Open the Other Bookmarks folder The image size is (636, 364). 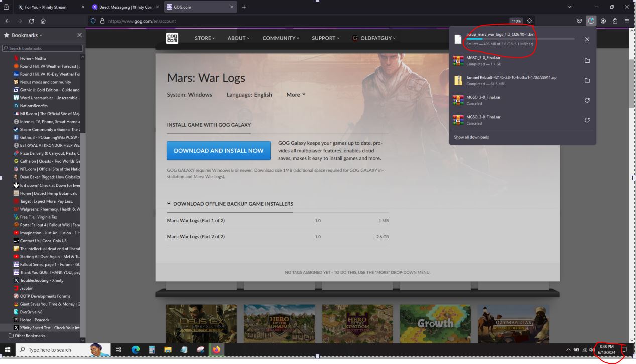(x=27, y=336)
